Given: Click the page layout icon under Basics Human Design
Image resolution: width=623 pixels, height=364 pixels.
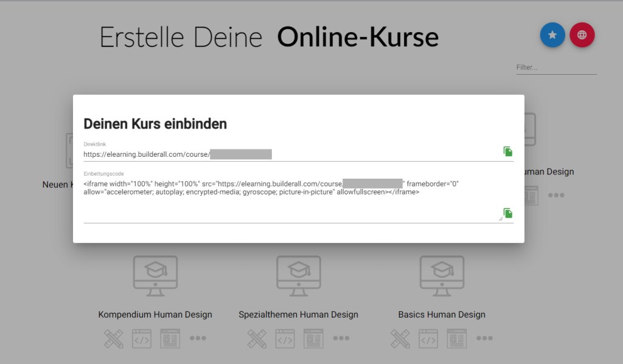Looking at the screenshot, I should point(457,338).
